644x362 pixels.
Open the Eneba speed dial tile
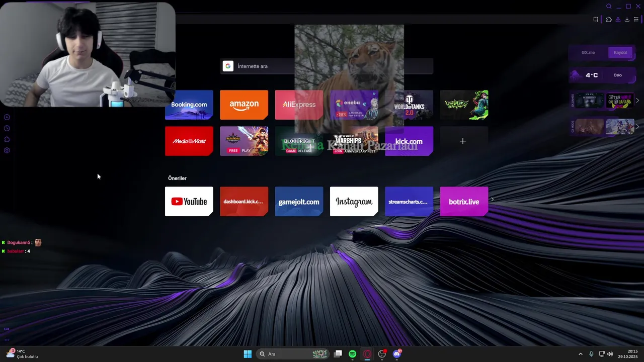tap(354, 105)
